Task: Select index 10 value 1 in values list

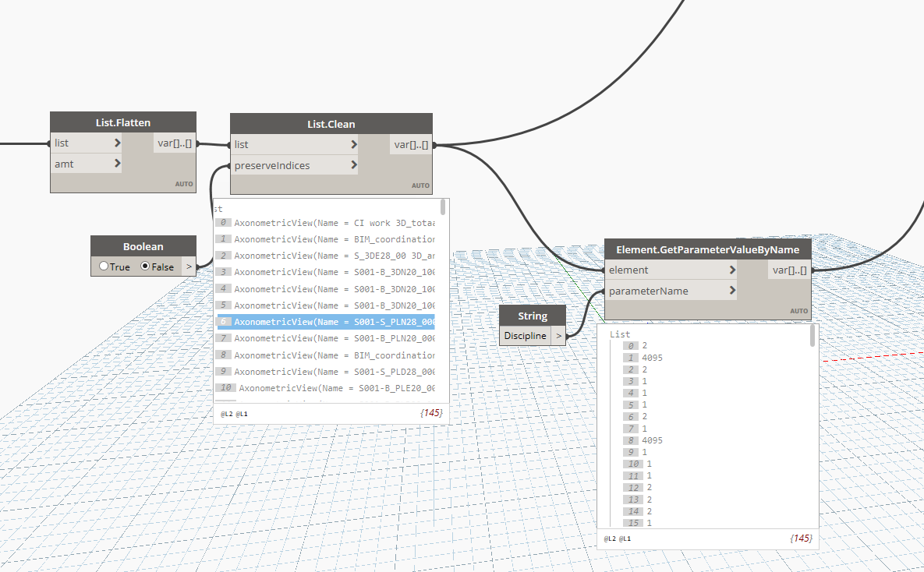Action: pos(638,464)
